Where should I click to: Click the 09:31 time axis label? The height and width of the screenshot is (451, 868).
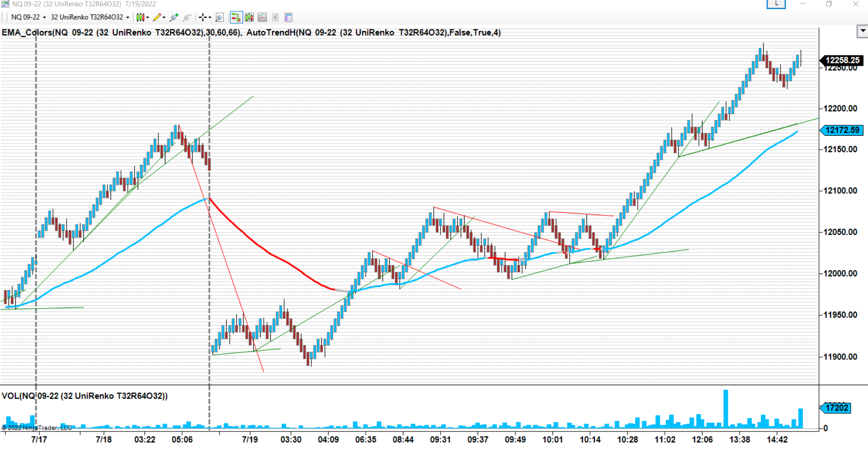click(441, 440)
